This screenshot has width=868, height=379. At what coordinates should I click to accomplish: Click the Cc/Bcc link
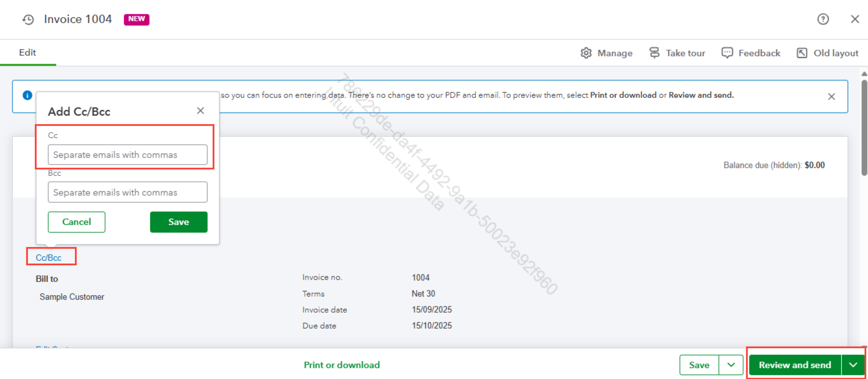[49, 258]
